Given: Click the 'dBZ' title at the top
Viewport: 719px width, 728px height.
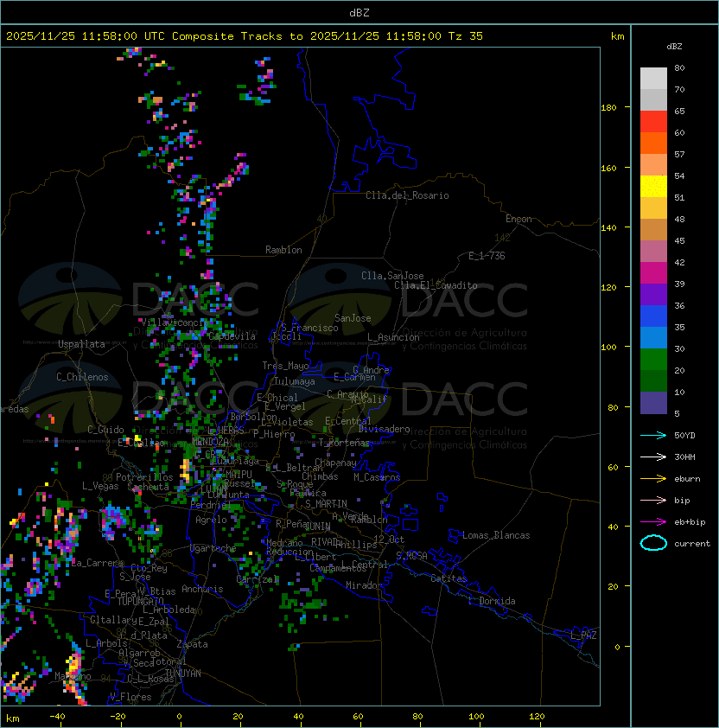Looking at the screenshot, I should click(359, 12).
